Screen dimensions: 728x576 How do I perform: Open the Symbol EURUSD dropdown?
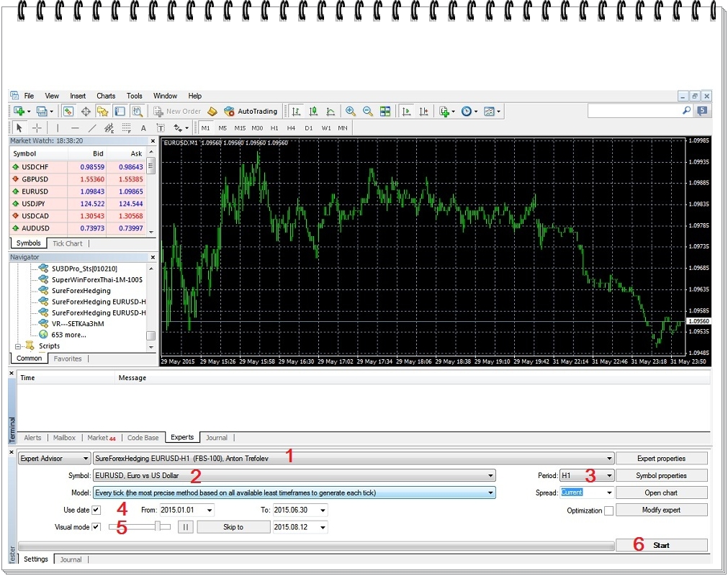[x=295, y=476]
